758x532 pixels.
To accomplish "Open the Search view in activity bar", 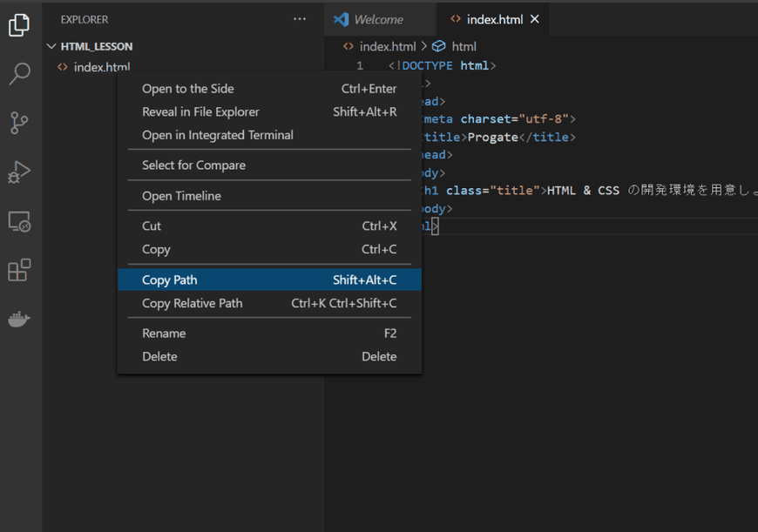I will tap(19, 74).
